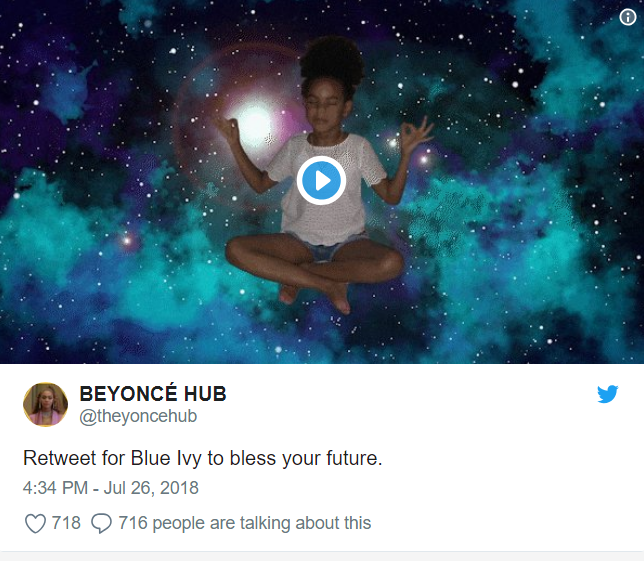Play the Blue Ivy meditation video
This screenshot has width=644, height=561.
pyautogui.click(x=321, y=181)
